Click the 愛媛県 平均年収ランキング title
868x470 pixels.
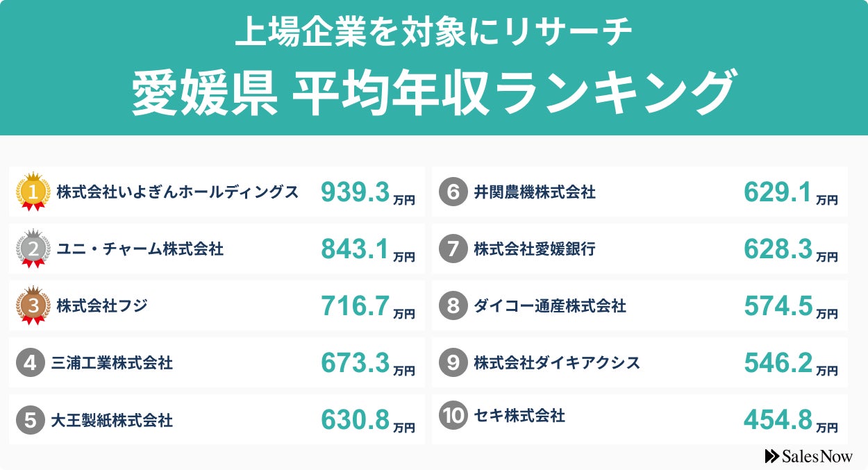point(433,94)
